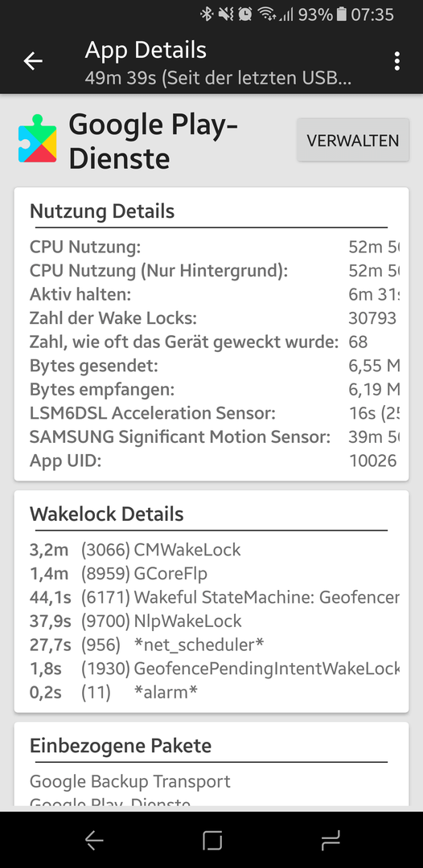Tap the Google Play-Dienste puzzle icon

point(38,138)
